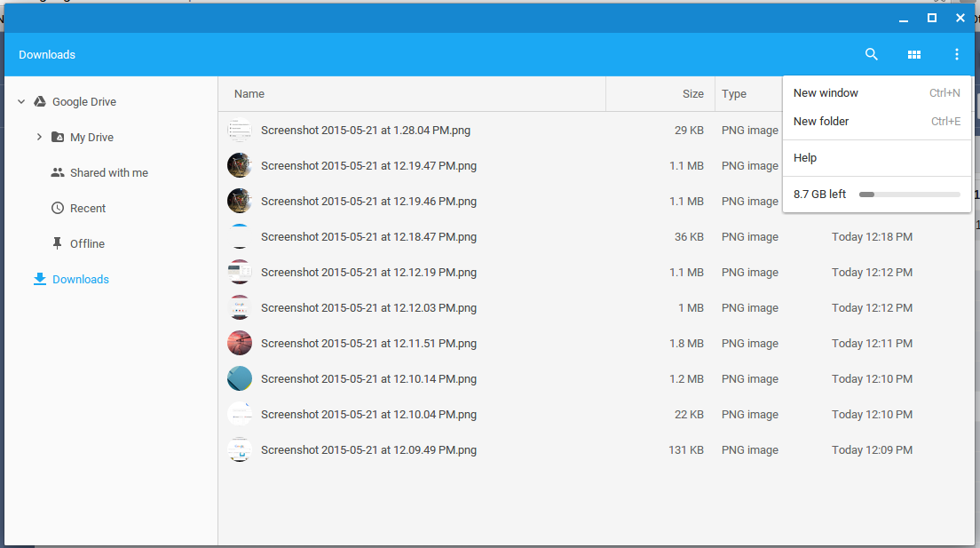Choose New window from the menu
Screen dimensions: 980x548
pyautogui.click(x=876, y=92)
